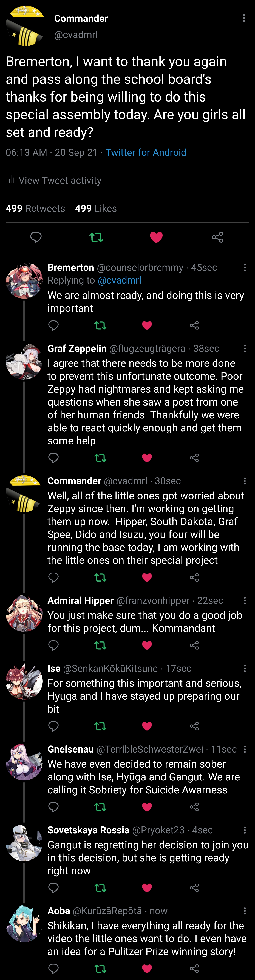The width and height of the screenshot is (255, 980).
Task: Share Aoba's tweet about the video
Action: point(194,969)
